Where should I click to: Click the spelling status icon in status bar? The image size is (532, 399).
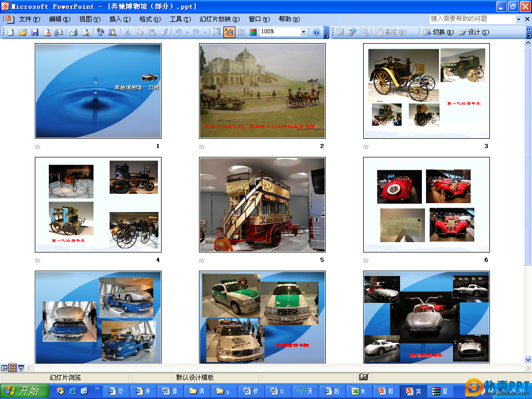[363, 377]
